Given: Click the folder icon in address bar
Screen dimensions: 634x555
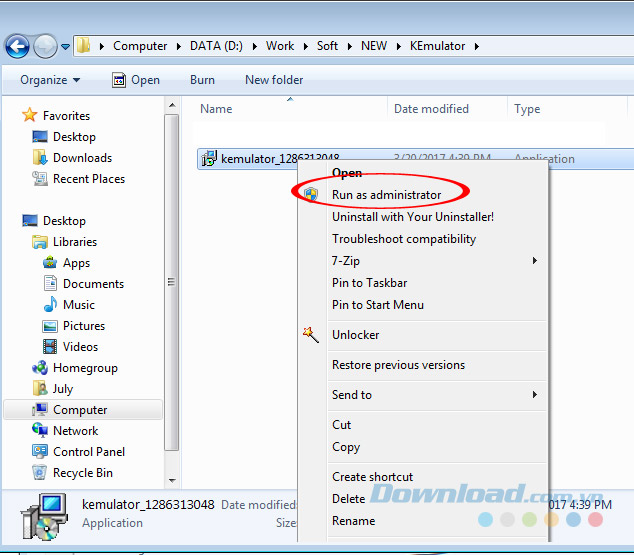Looking at the screenshot, I should point(84,45).
